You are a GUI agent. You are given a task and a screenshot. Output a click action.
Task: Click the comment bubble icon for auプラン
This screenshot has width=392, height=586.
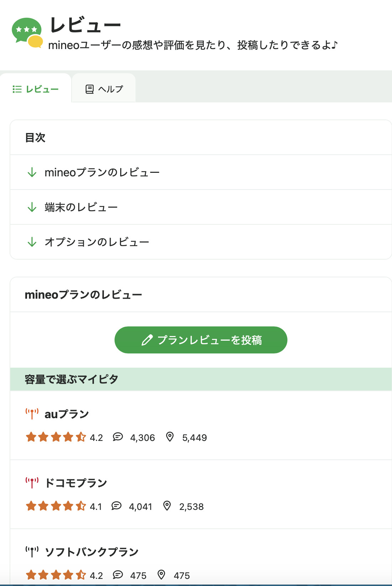point(118,437)
